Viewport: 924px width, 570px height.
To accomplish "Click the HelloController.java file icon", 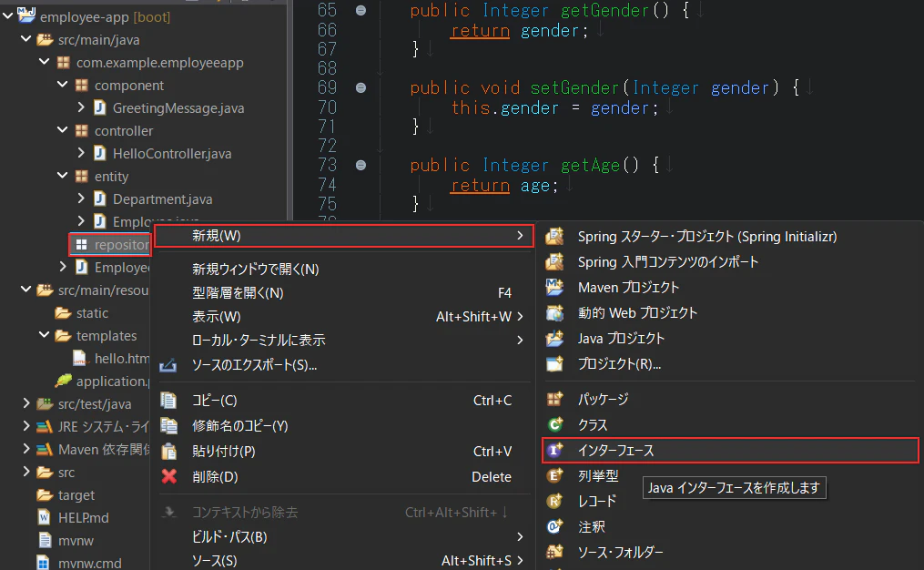I will point(99,153).
